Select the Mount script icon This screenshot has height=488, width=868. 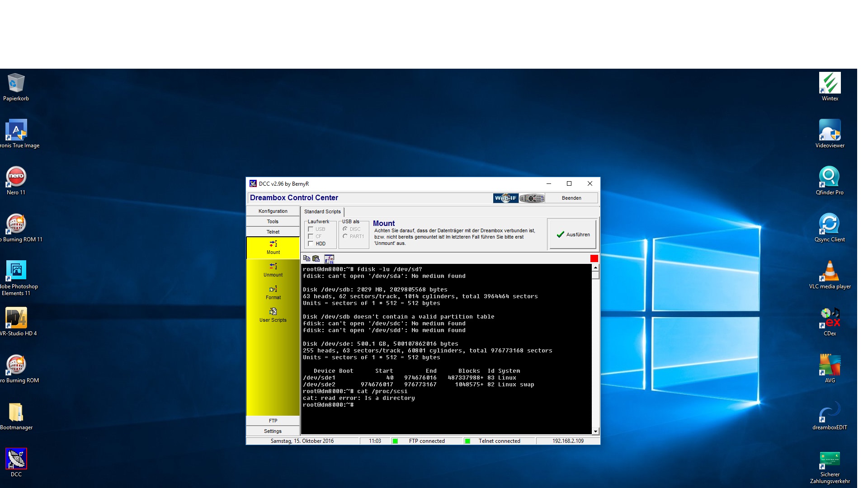click(x=273, y=248)
